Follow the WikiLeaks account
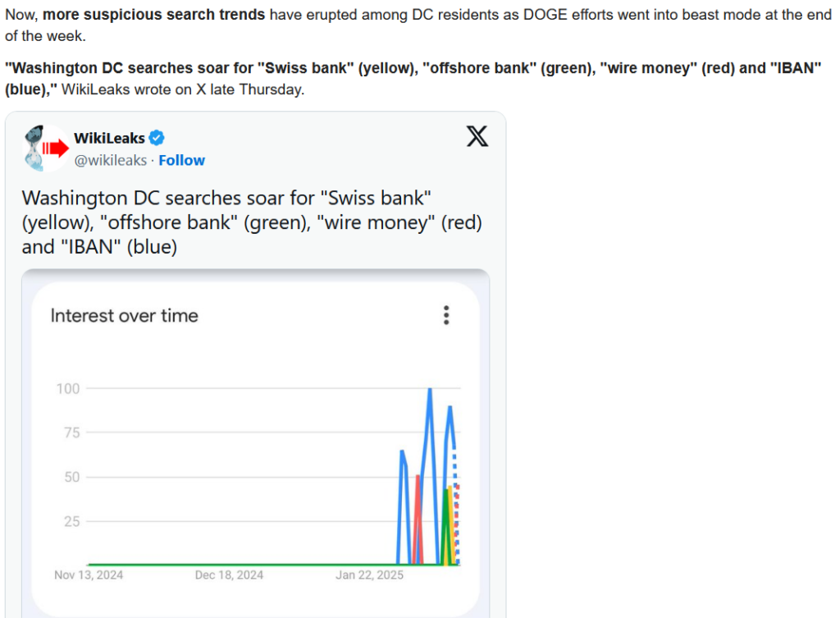 tap(181, 160)
